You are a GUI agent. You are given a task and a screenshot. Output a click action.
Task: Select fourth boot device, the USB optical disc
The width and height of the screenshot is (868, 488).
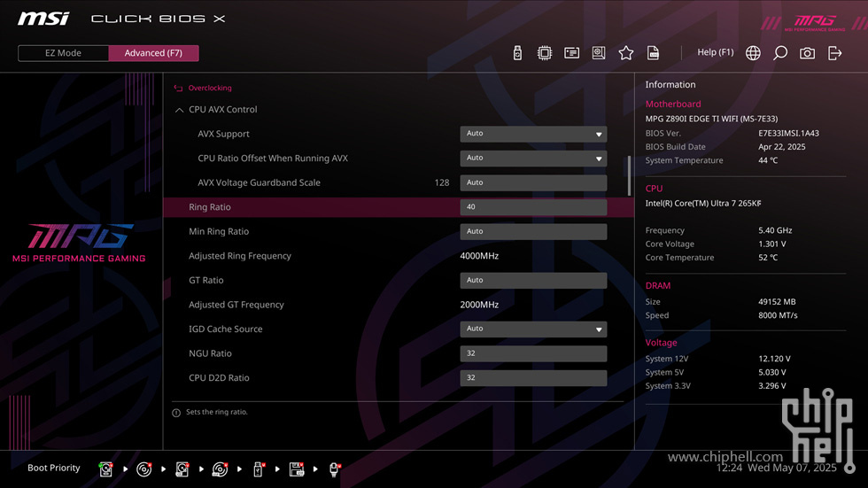pyautogui.click(x=220, y=469)
